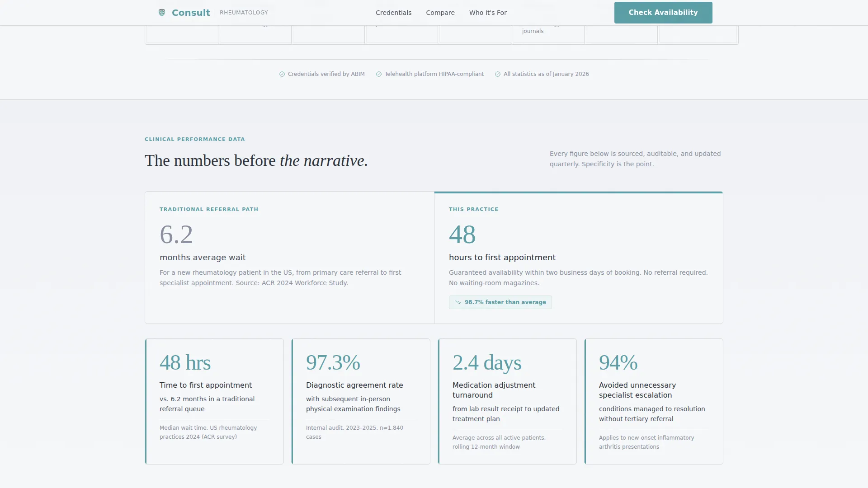Click the checkmark icon beside HIPAA-compliant text
868x488 pixels.
379,74
